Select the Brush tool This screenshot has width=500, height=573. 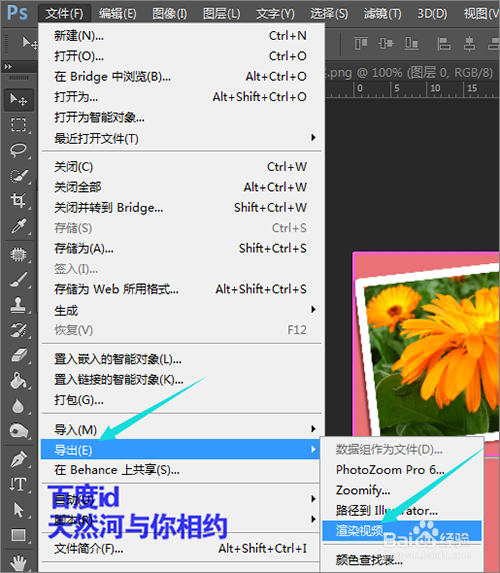click(x=18, y=280)
